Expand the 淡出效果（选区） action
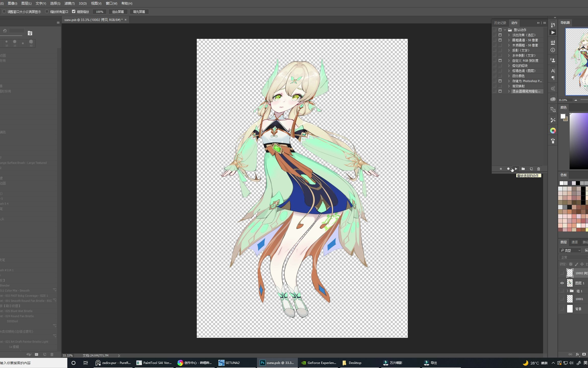This screenshot has height=368, width=588. point(509,35)
